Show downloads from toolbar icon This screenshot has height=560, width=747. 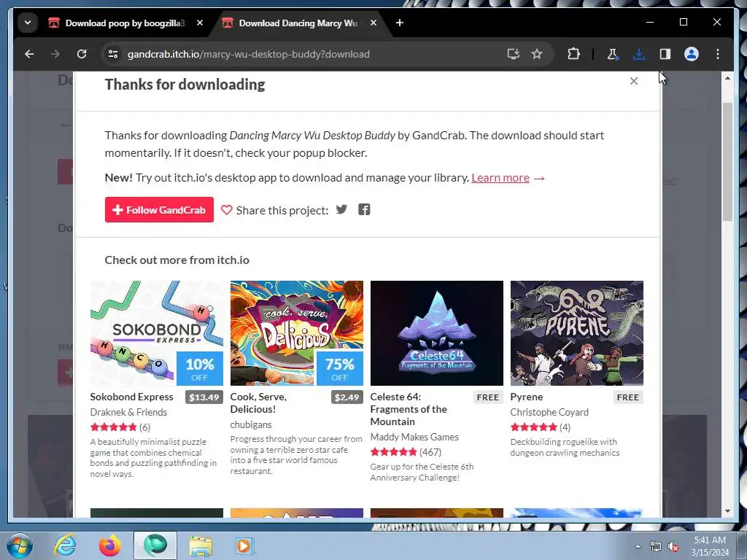click(x=639, y=54)
